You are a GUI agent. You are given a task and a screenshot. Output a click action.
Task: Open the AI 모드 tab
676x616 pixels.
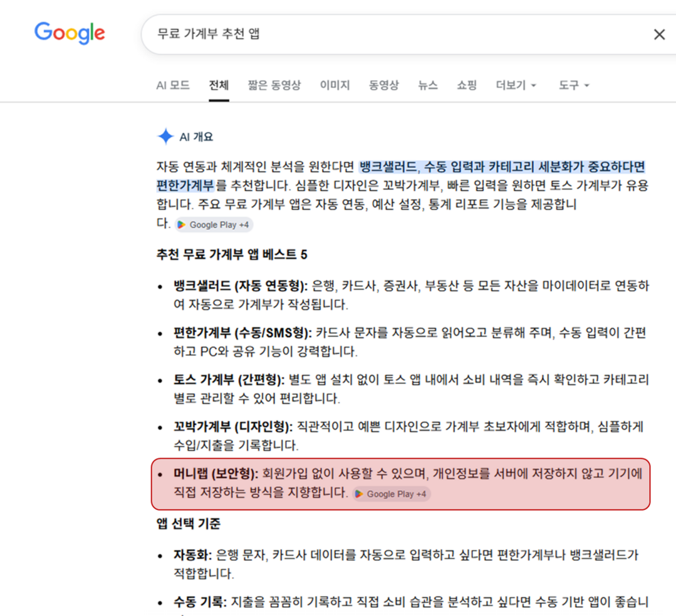click(x=173, y=85)
